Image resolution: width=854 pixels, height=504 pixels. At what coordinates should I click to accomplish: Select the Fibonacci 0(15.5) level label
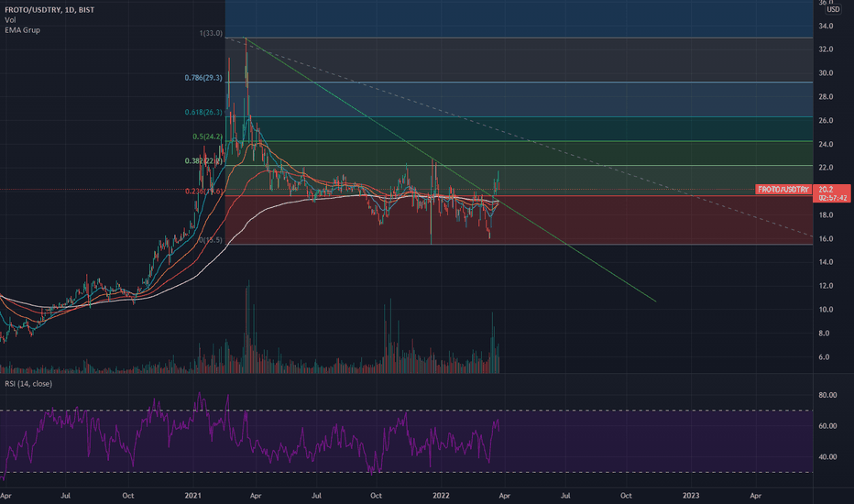210,240
